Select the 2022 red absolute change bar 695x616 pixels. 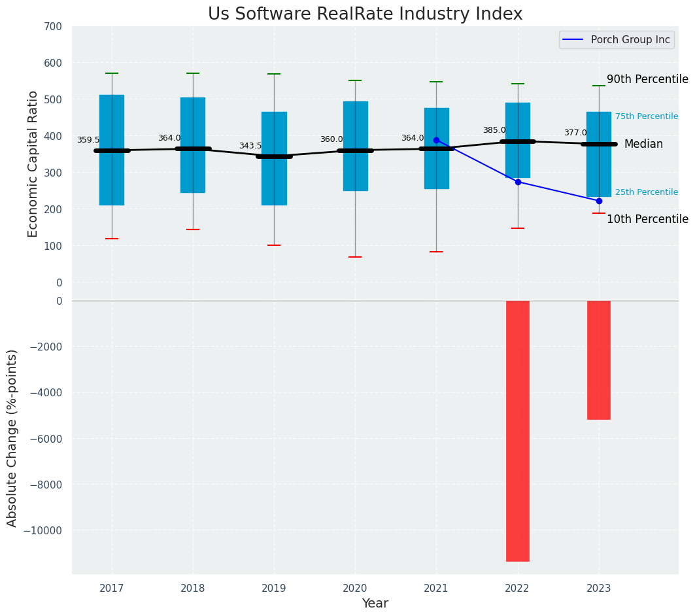click(x=518, y=431)
